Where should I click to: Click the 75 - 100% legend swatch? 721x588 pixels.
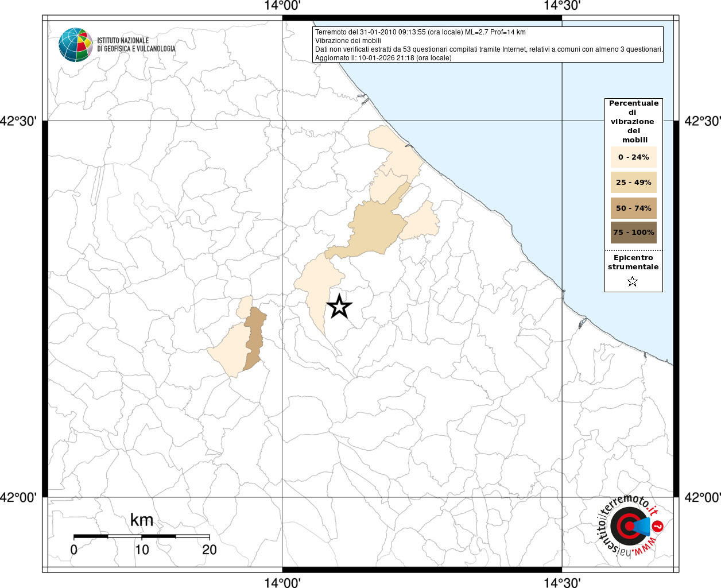point(633,233)
